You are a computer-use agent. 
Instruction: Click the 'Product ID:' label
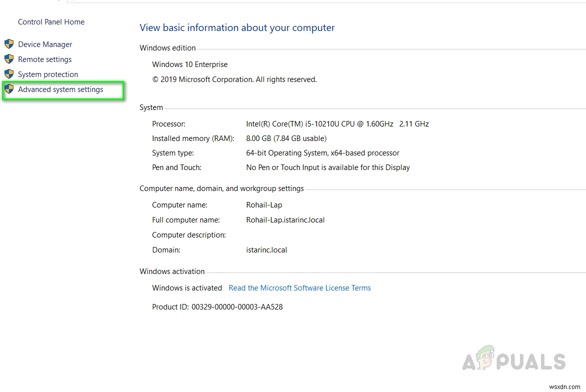(x=170, y=307)
